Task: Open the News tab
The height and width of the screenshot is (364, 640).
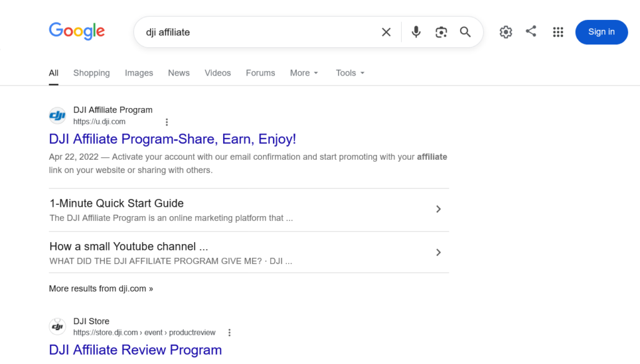Action: (x=179, y=73)
